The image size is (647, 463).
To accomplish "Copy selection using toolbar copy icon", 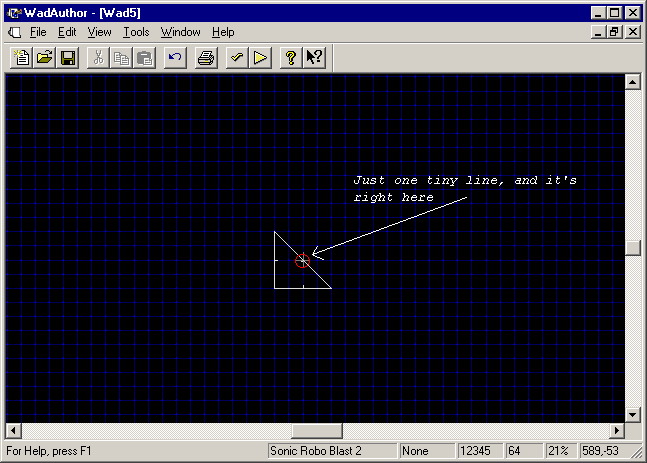I will (121, 57).
